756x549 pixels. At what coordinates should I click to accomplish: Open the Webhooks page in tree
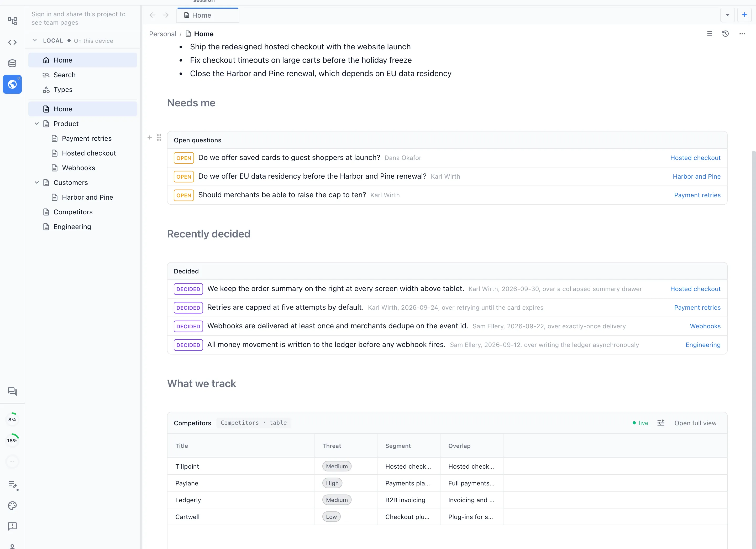(83, 168)
